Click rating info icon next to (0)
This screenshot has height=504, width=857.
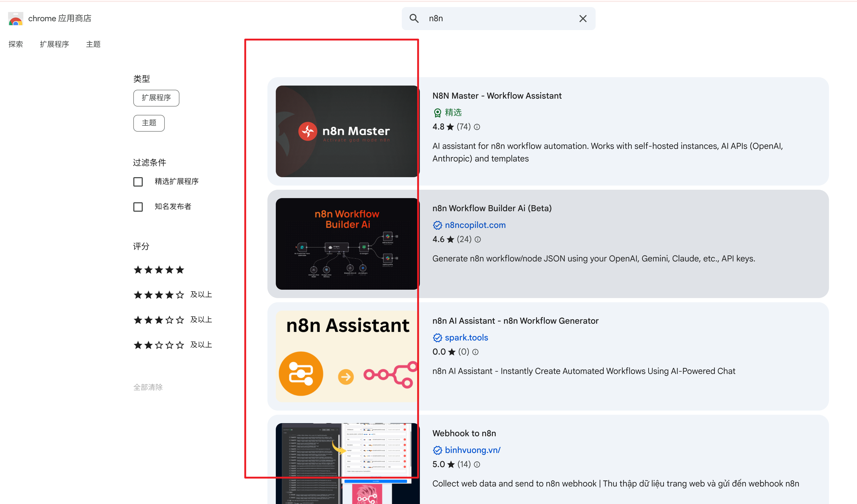(475, 352)
